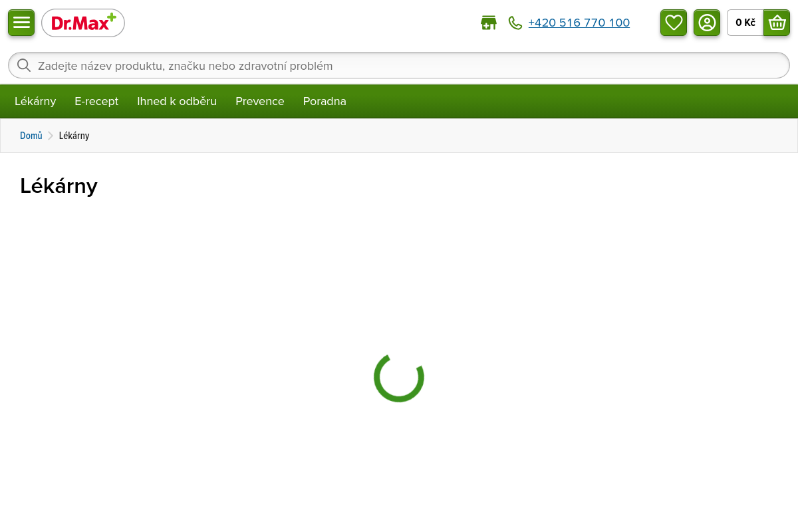Viewport: 798px width, 532px height.
Task: Call phone number +420 516 770 100
Action: point(579,23)
